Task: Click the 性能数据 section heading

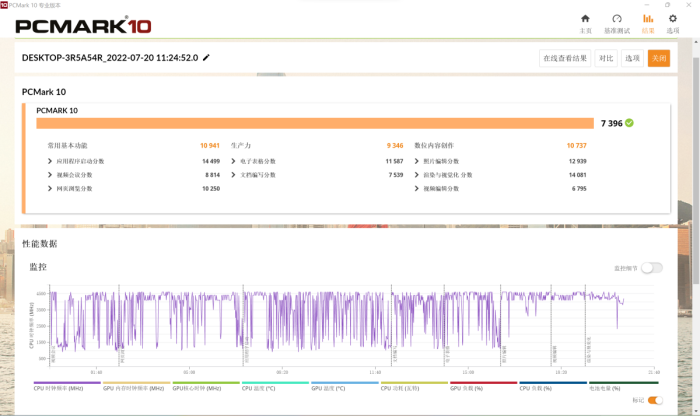Action: [x=40, y=244]
